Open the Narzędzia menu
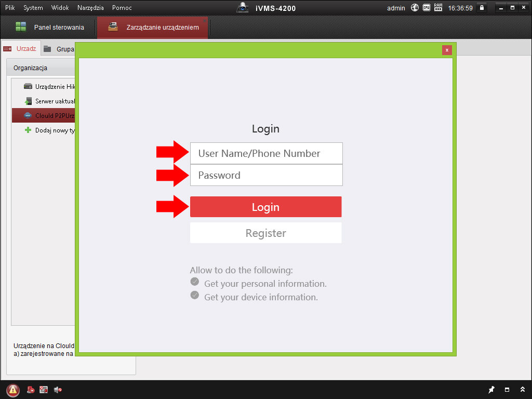The image size is (532, 399). pyautogui.click(x=90, y=8)
